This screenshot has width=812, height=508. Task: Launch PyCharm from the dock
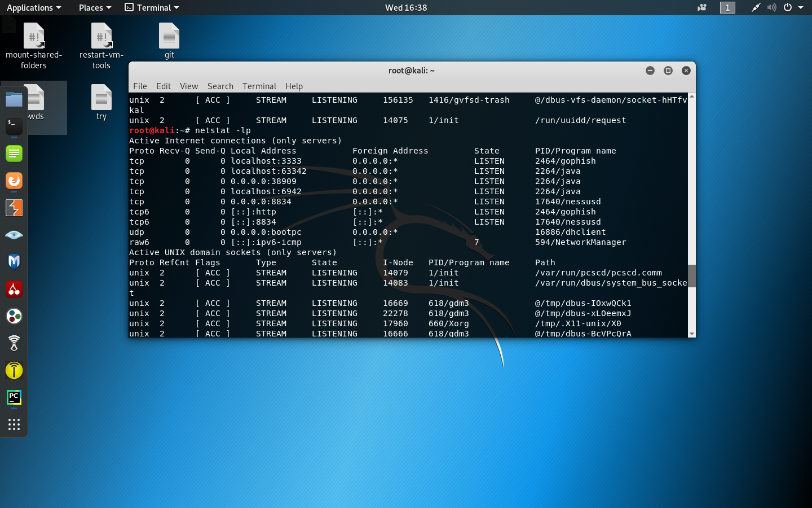click(14, 397)
